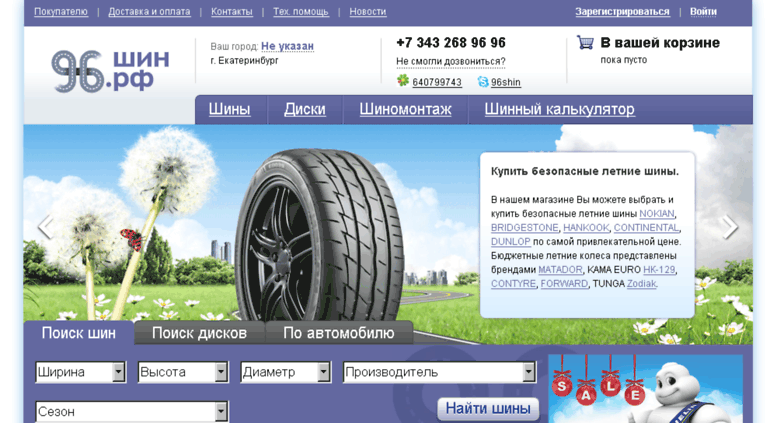Click the Найти шины button
Image resolution: width=777 pixels, height=423 pixels.
[x=488, y=409]
